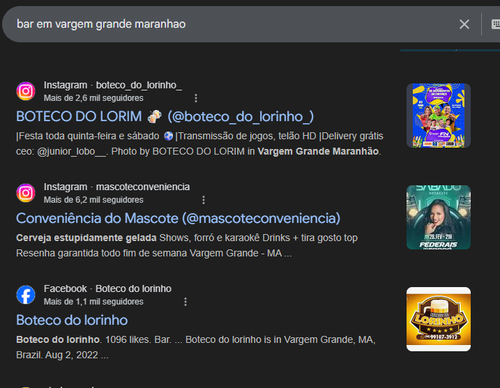Click the 'Brazil. Aug 2, 2022' snippet text
Image resolution: width=500 pixels, height=388 pixels.
coord(57,355)
